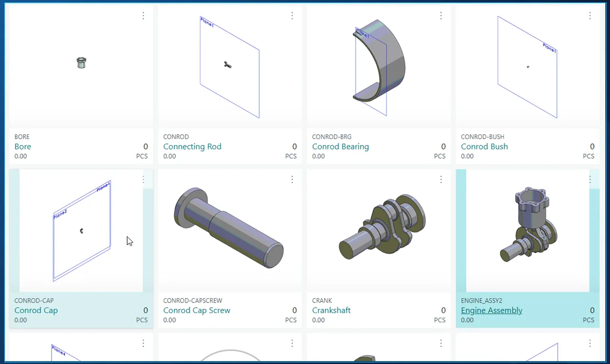610x364 pixels.
Task: Open the three-dot menu on Conrod Bush card
Action: click(x=590, y=16)
